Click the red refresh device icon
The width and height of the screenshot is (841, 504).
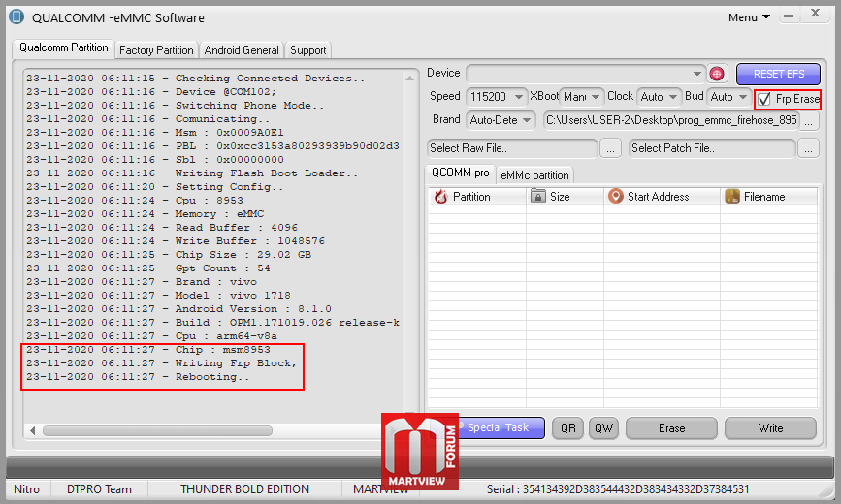[x=717, y=74]
